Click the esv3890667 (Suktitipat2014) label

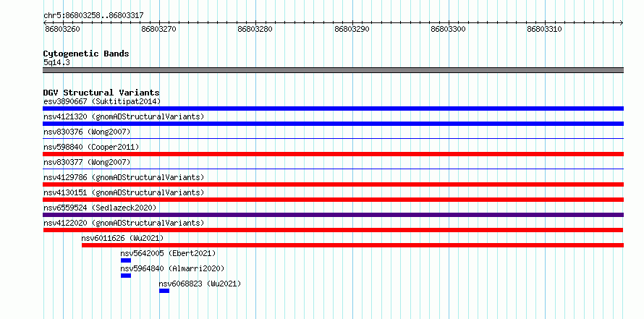[102, 101]
